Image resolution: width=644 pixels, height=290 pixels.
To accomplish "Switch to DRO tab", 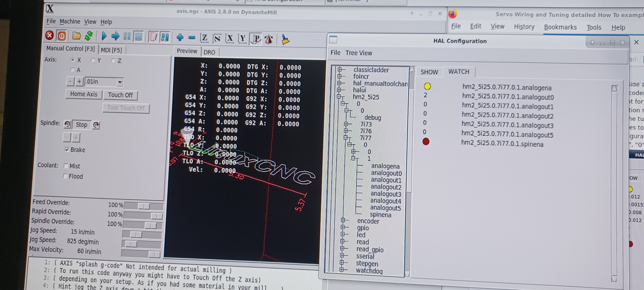I will [x=209, y=52].
